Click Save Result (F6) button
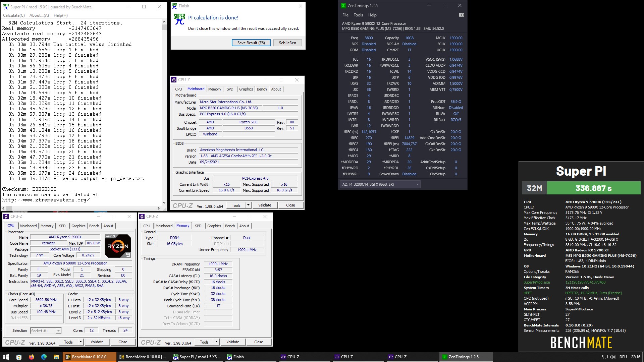The width and height of the screenshot is (644, 362). pyautogui.click(x=251, y=43)
